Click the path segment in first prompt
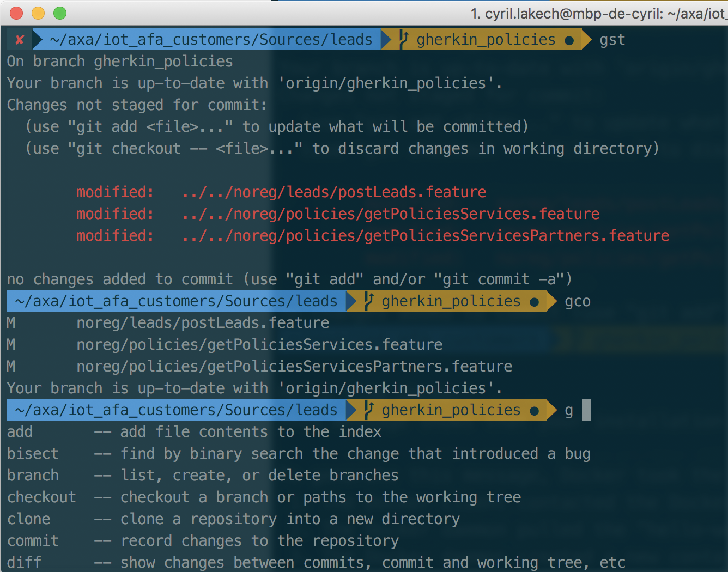 pyautogui.click(x=211, y=40)
